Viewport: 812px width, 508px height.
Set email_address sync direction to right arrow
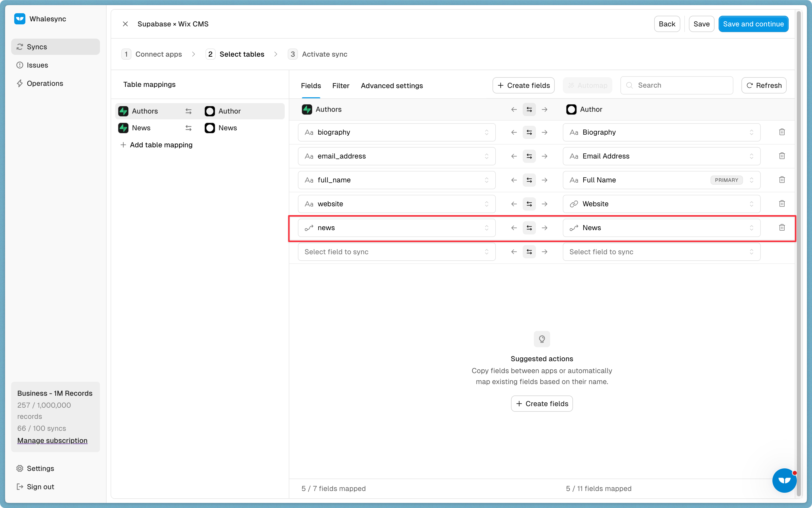[x=545, y=156]
